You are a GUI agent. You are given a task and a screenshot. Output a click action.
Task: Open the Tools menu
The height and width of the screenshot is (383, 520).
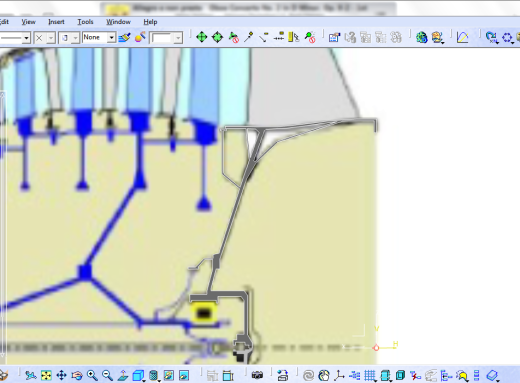[x=85, y=22]
